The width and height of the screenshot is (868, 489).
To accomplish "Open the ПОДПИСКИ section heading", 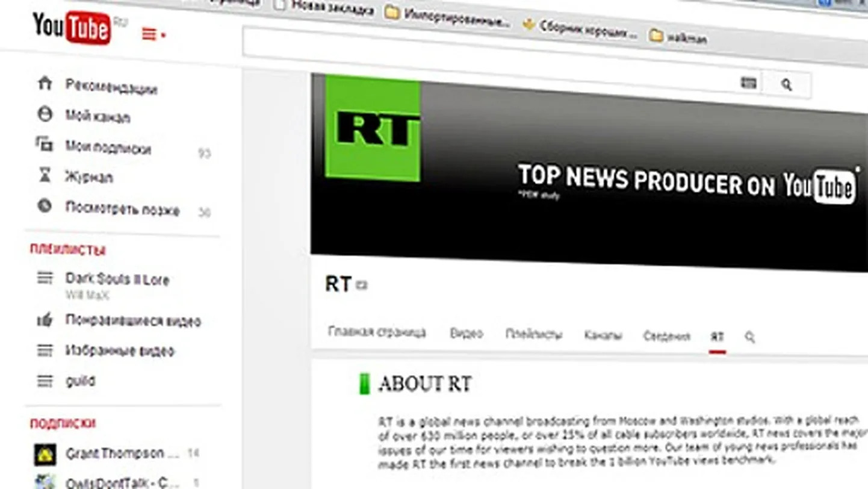I will 63,424.
